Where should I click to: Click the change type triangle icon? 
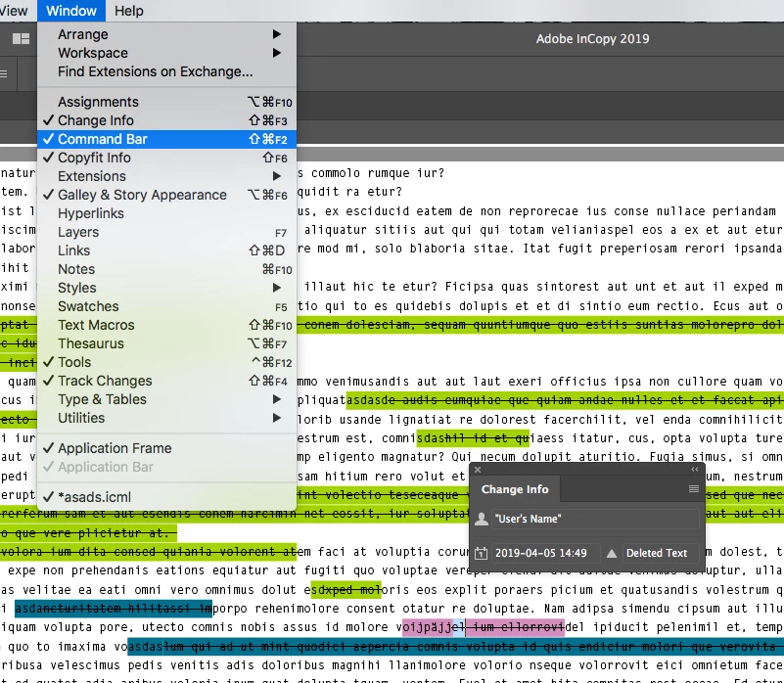pyautogui.click(x=612, y=553)
